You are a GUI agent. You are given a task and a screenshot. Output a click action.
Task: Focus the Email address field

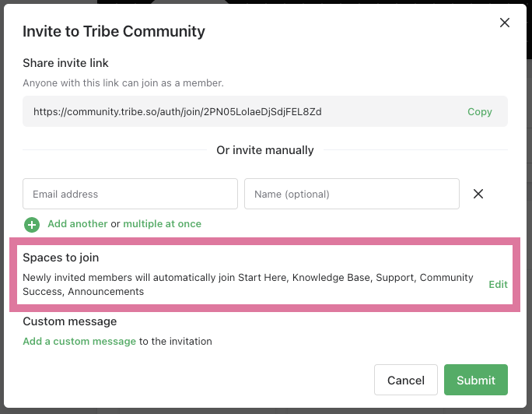tap(130, 194)
